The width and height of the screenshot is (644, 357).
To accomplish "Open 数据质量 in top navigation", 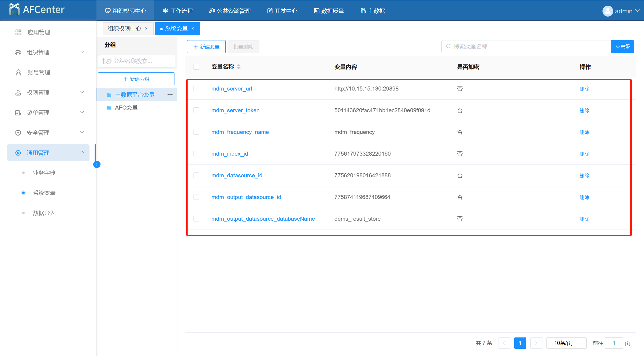I will point(329,11).
